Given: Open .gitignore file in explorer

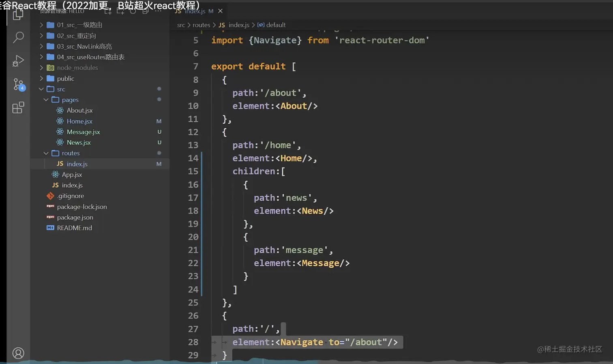Looking at the screenshot, I should [x=71, y=196].
